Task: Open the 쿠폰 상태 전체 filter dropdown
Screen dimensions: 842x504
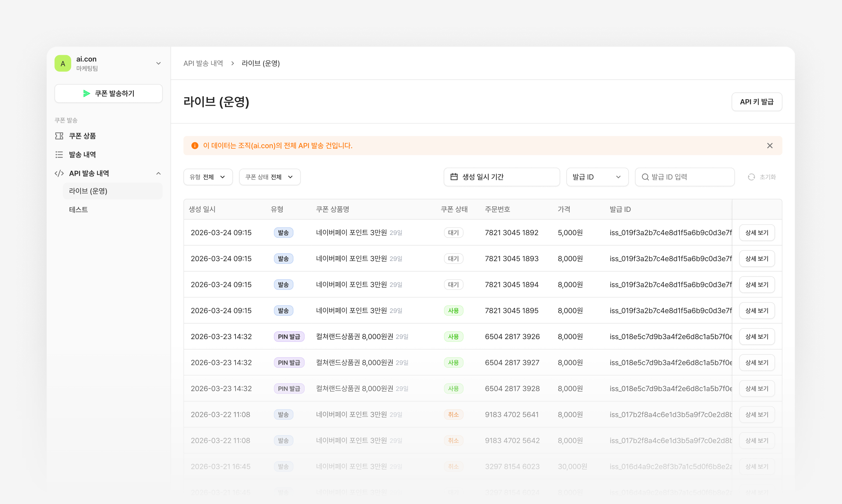Action: pos(270,177)
